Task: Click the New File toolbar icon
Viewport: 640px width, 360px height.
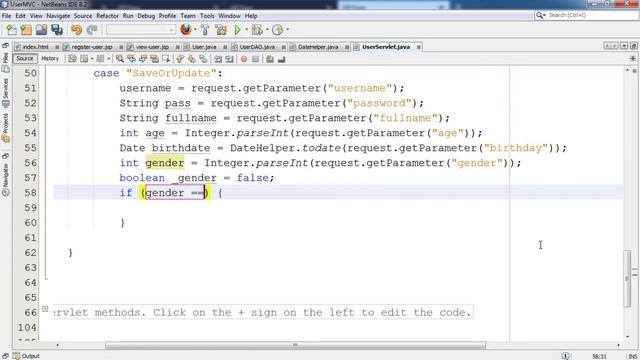Action: pos(11,30)
